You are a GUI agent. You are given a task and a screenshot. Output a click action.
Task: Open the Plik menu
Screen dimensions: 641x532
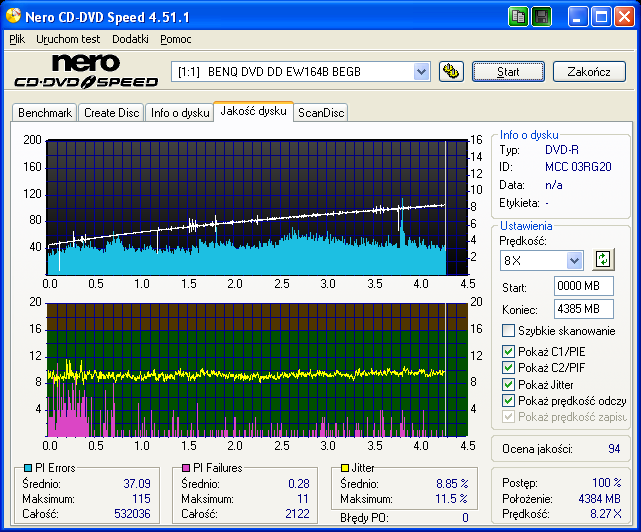(17, 39)
